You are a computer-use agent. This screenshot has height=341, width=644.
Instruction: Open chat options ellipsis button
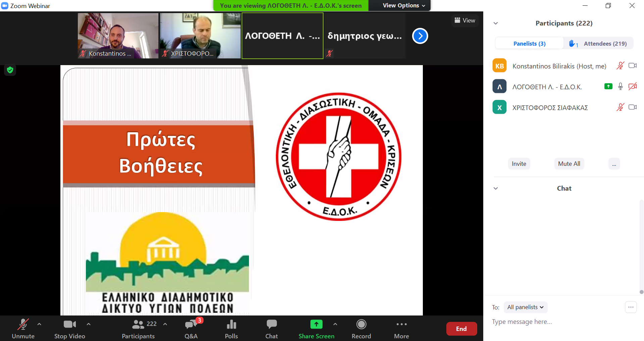click(631, 307)
